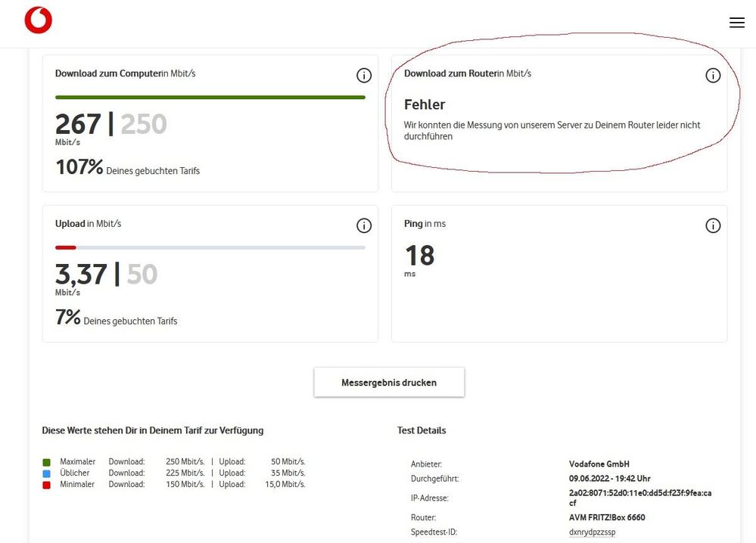This screenshot has width=756, height=543.
Task: Open the Upload info icon
Action: (x=364, y=225)
